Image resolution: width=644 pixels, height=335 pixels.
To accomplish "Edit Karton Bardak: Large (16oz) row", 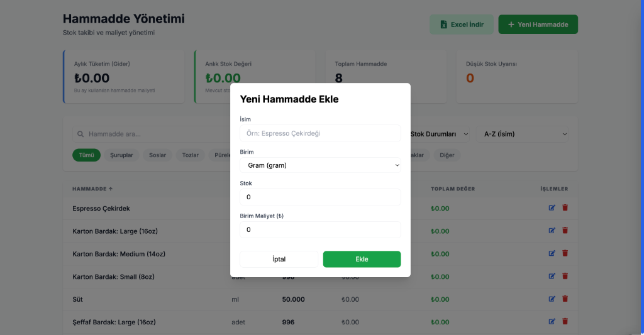I will 552,231.
